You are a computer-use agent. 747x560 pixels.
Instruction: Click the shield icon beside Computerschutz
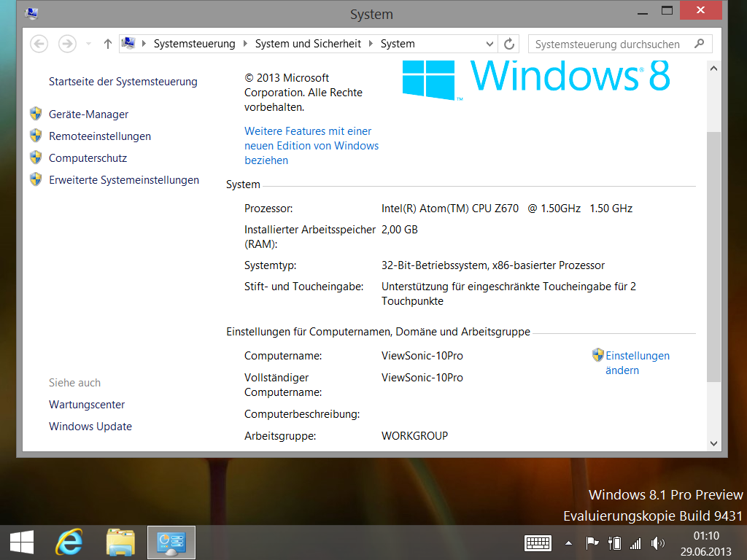pos(36,157)
